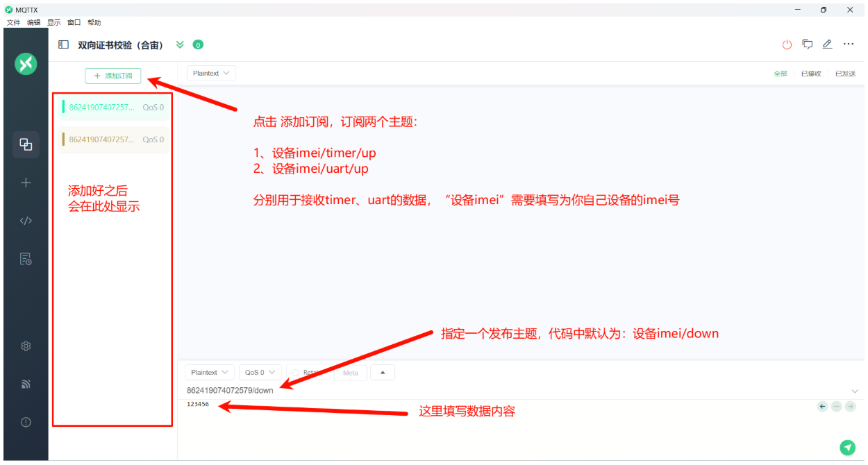868x465 pixels.
Task: Open the 显示 menu
Action: click(x=53, y=23)
